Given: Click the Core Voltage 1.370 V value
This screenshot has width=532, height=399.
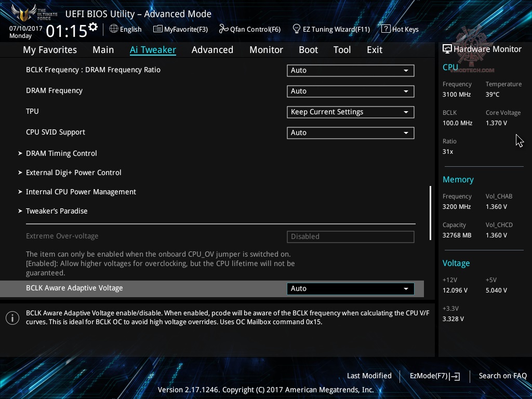Looking at the screenshot, I should click(496, 123).
